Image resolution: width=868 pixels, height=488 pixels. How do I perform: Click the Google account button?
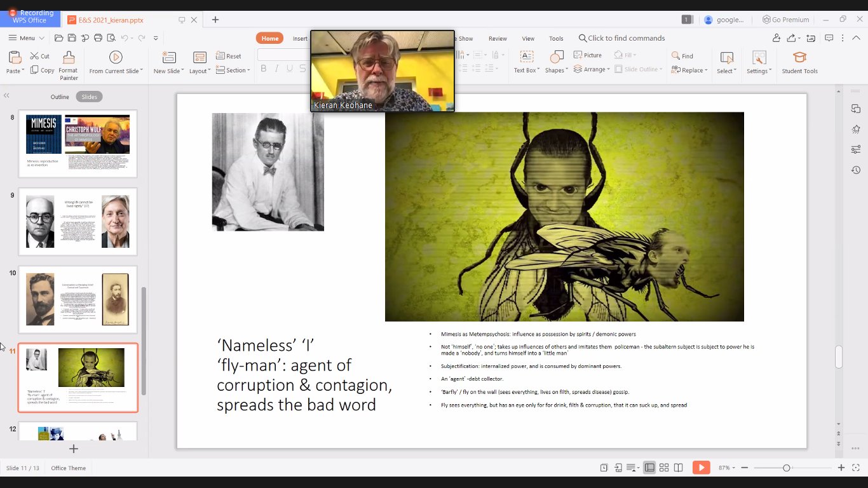(724, 20)
